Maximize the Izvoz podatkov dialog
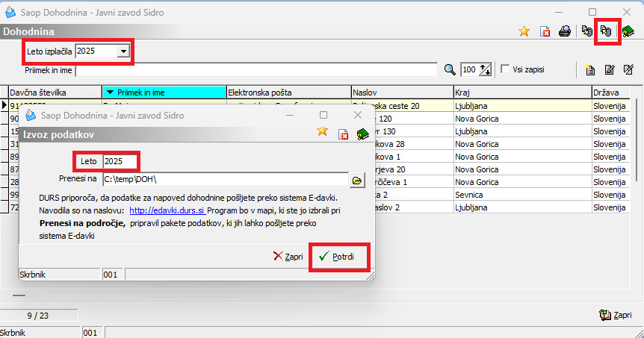Viewport: 644px width, 338px height. [323, 115]
